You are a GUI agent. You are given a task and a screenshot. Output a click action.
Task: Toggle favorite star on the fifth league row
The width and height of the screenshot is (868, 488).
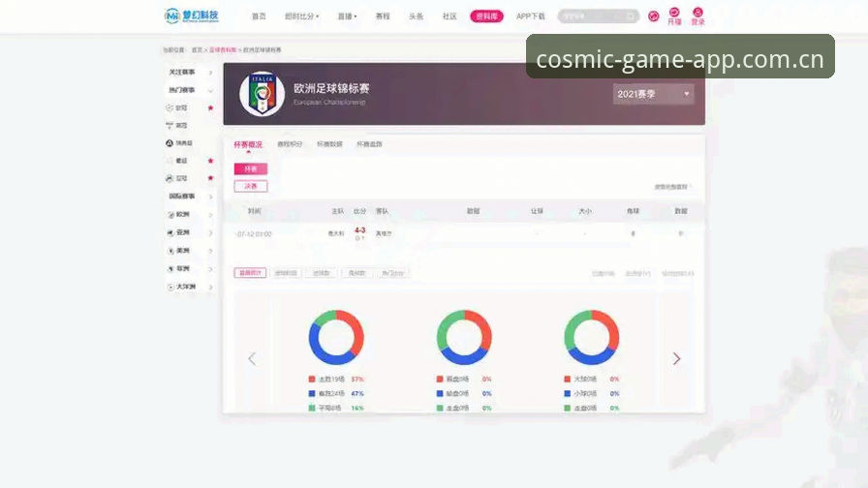point(210,178)
